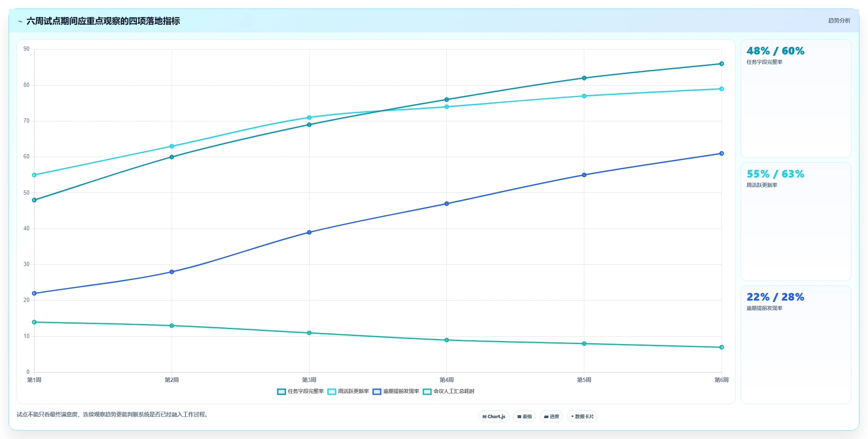868x439 pixels.
Task: Toggle the 任务字段完整率 legend series
Action: (300, 391)
